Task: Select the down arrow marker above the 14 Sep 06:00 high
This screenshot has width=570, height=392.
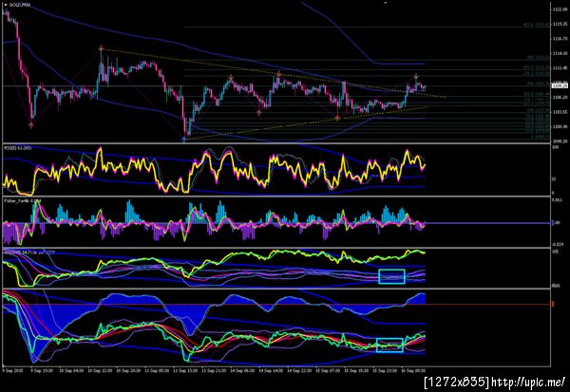Action: click(231, 77)
